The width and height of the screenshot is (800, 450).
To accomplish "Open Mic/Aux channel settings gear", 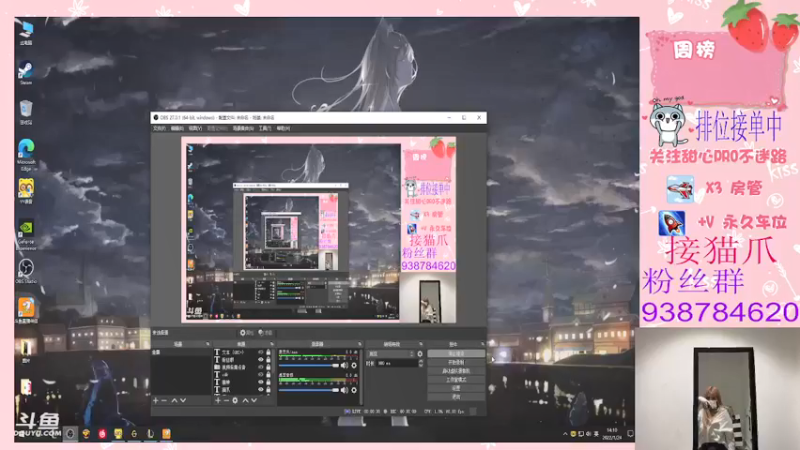I will [354, 365].
